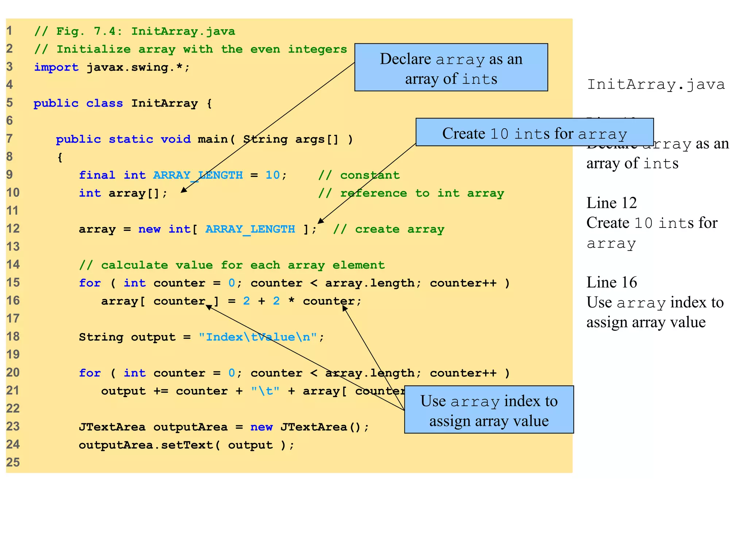Click the '// constant' comment
Viewport: 747px width, 560px height.
[359, 175]
